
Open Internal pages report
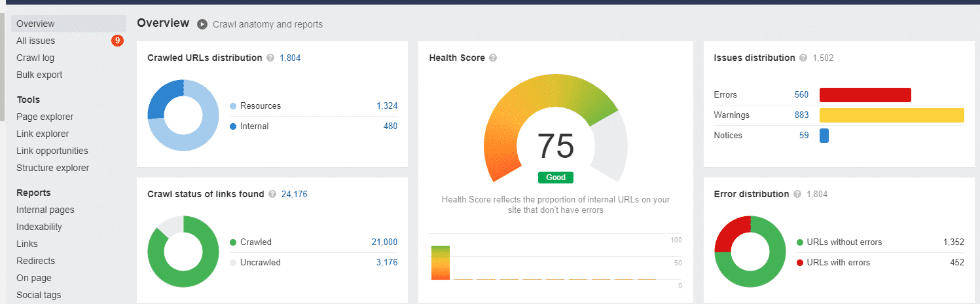(45, 210)
